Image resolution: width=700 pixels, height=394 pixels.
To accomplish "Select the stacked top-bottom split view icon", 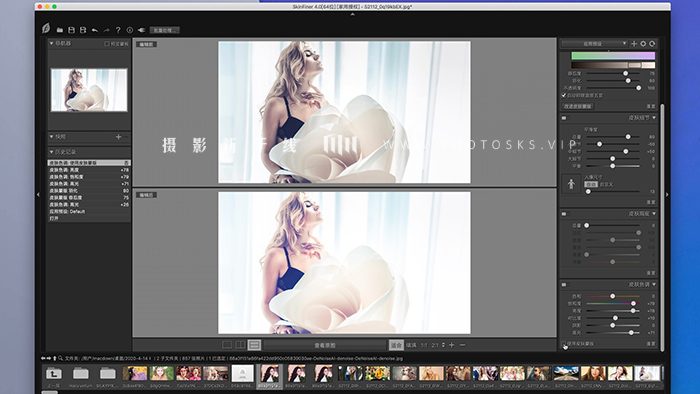I will click(254, 345).
